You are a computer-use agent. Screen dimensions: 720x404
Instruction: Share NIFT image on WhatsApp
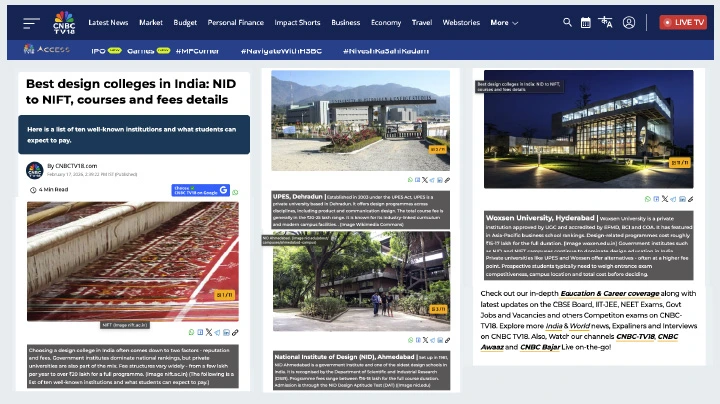[192, 332]
